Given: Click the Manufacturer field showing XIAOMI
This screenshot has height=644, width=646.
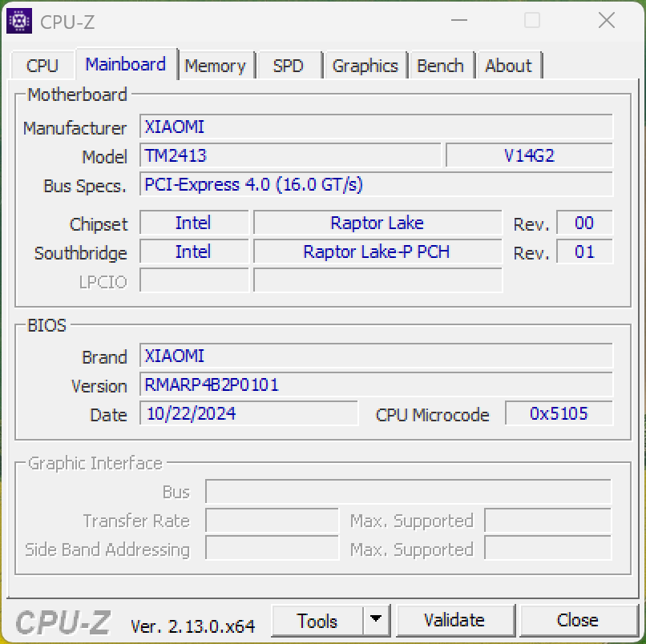Looking at the screenshot, I should (x=376, y=127).
